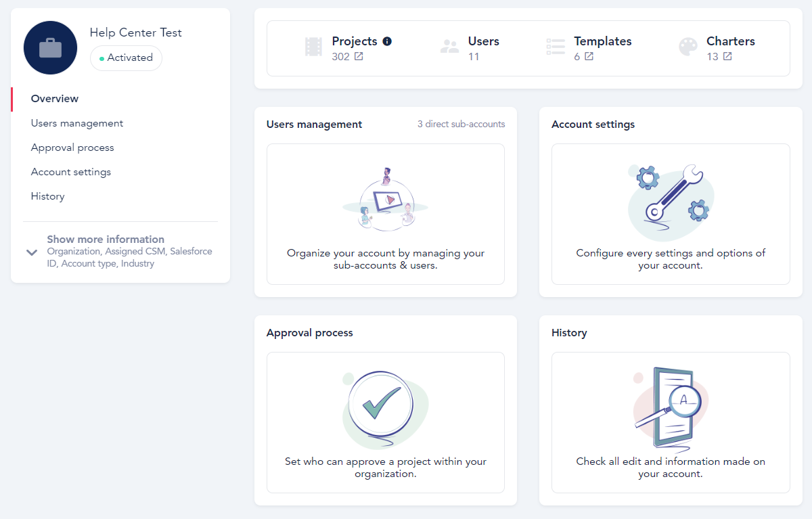Image resolution: width=812 pixels, height=519 pixels.
Task: Open Projects external link icon beside 302
Action: [359, 57]
